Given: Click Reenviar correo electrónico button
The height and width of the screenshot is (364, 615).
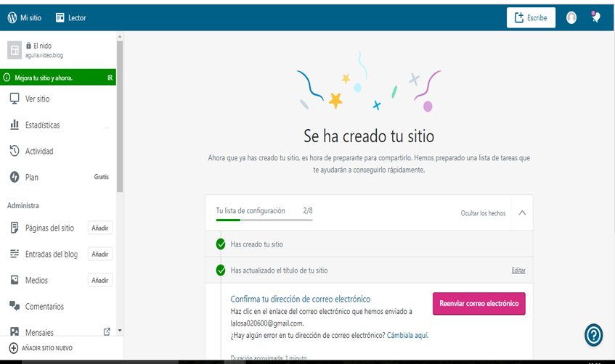Looking at the screenshot, I should 479,304.
